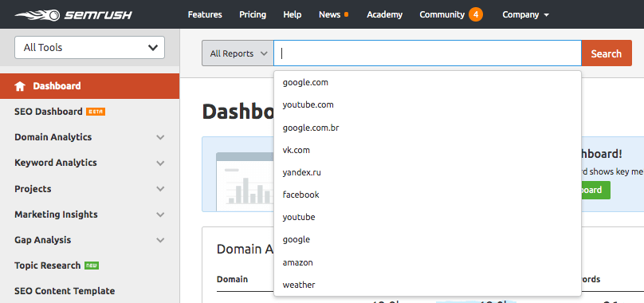
Task: Open Academy in top navigation
Action: (x=384, y=15)
